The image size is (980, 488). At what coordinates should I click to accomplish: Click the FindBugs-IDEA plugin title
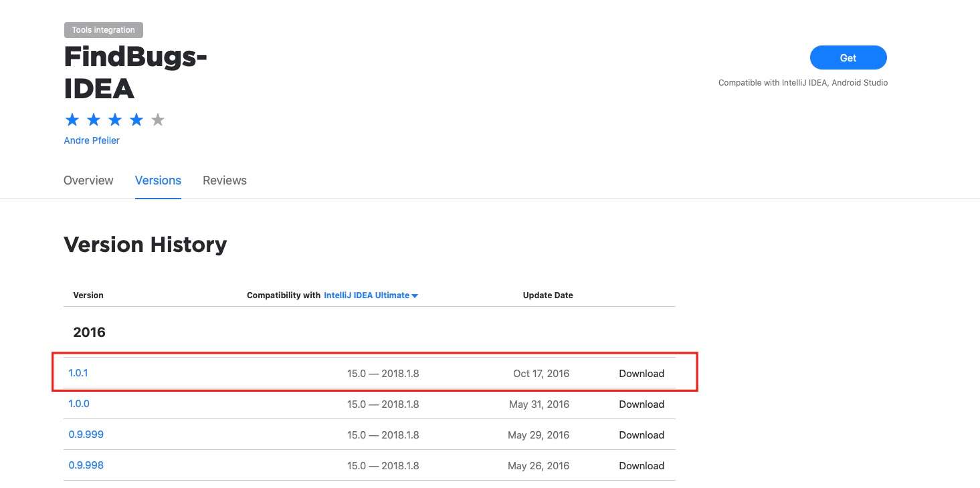click(135, 73)
